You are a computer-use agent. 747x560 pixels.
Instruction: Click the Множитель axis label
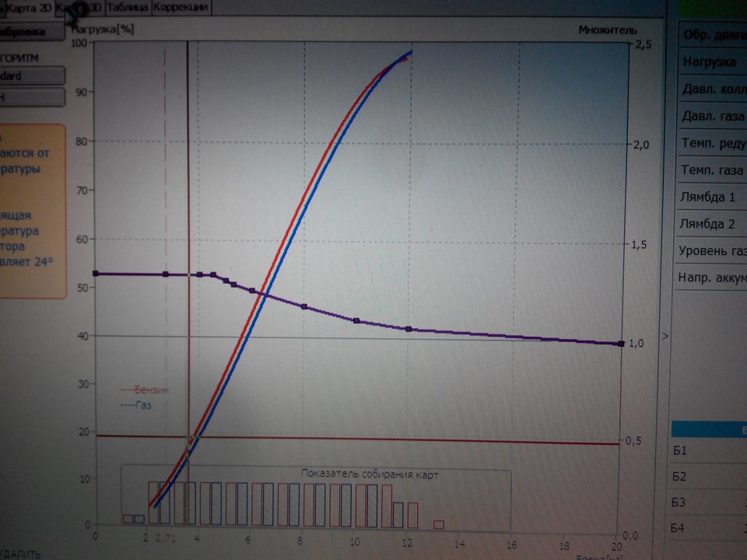click(608, 30)
